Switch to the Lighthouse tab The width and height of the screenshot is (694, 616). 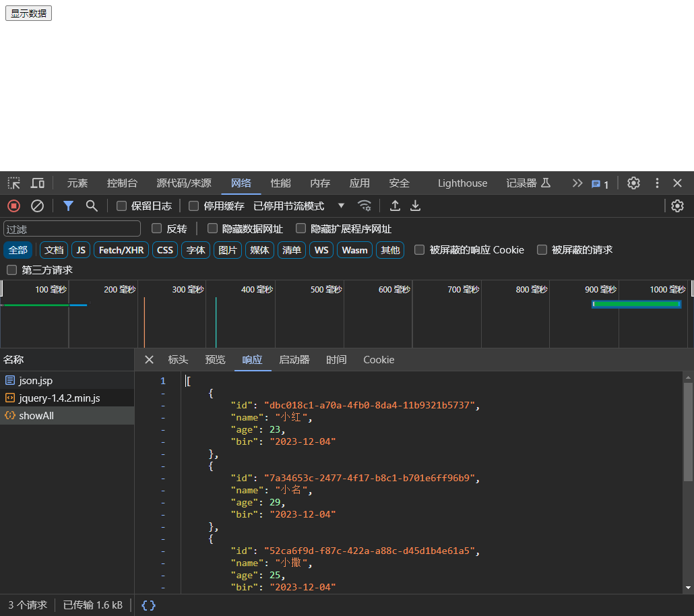(462, 183)
